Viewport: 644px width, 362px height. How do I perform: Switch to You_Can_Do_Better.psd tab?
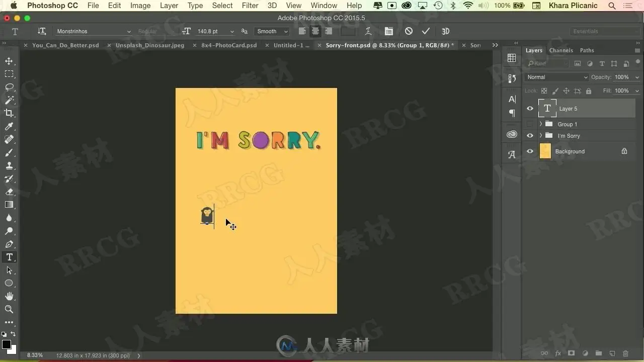click(65, 45)
